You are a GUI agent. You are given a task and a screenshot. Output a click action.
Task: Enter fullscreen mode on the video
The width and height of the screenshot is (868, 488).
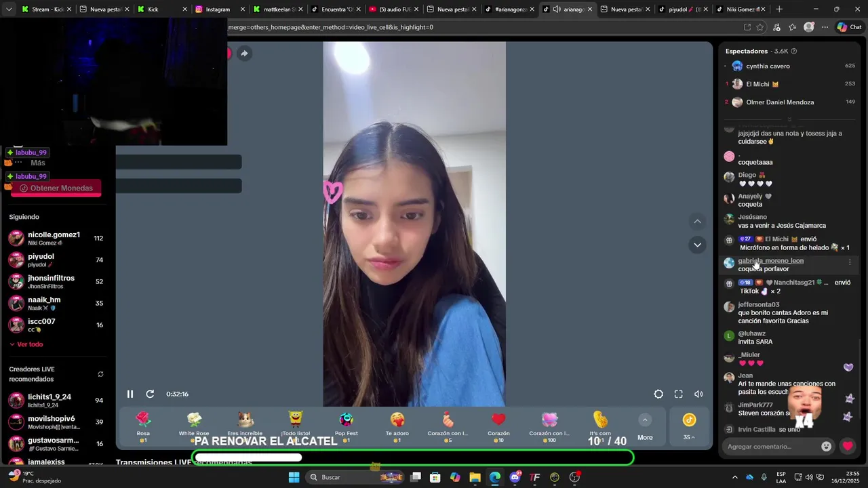(678, 394)
